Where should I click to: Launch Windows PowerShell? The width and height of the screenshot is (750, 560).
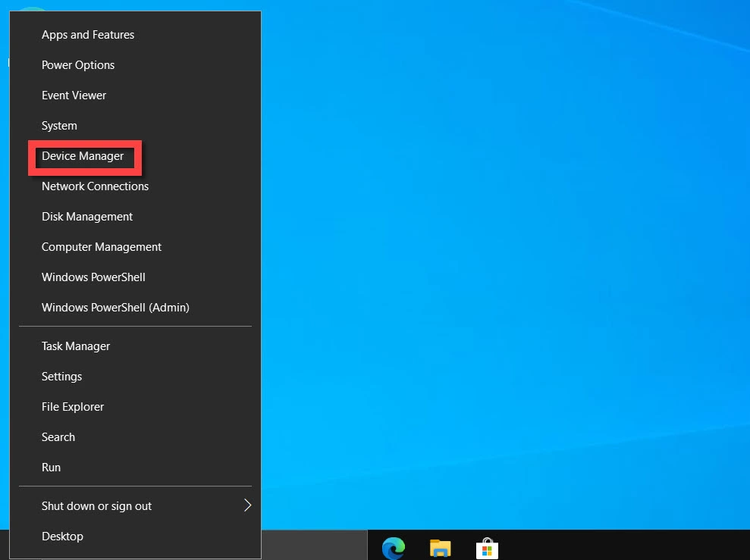click(x=135, y=277)
